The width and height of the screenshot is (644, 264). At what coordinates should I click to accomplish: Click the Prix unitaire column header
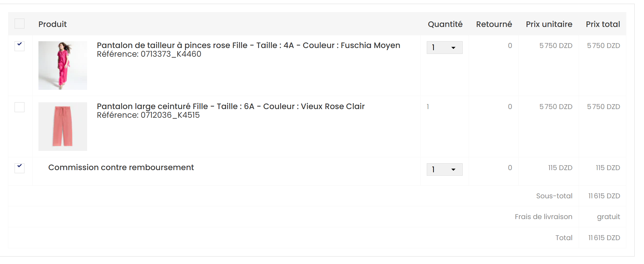[x=549, y=24]
